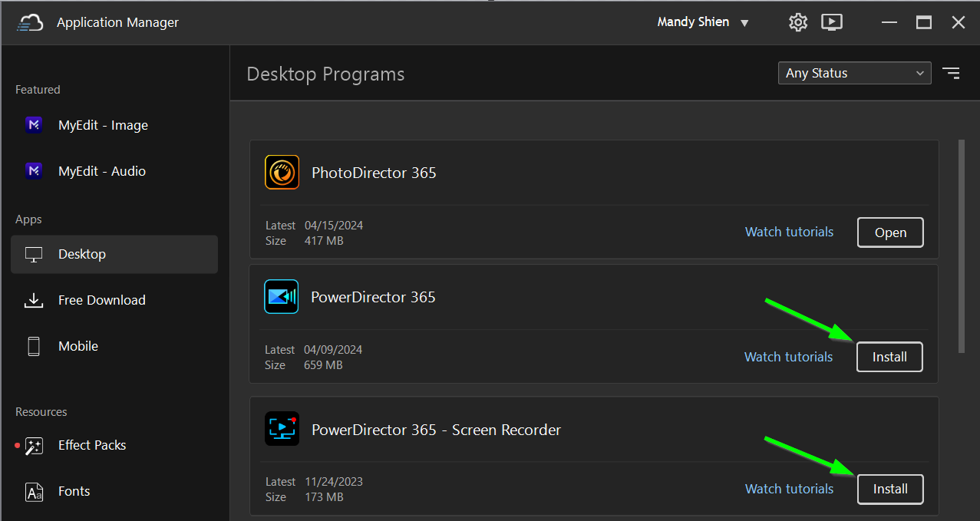Open MyEdit - Audio from sidebar
Image resolution: width=980 pixels, height=521 pixels.
[101, 171]
